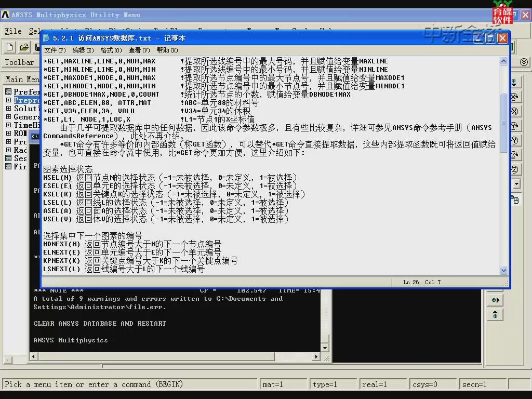Click the real=1 status bar field
The image size is (532, 399).
(383, 384)
